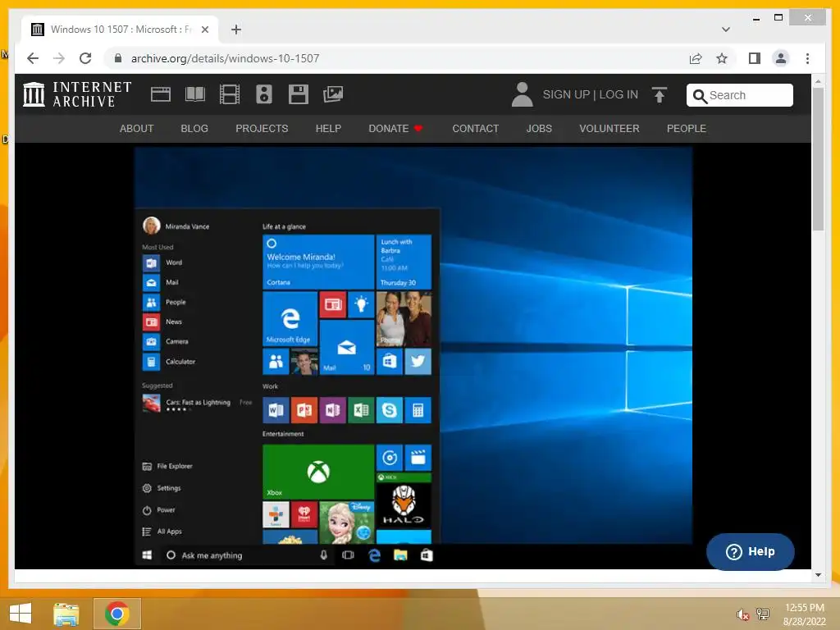Open the Web (Wayback) media icon

(x=160, y=94)
